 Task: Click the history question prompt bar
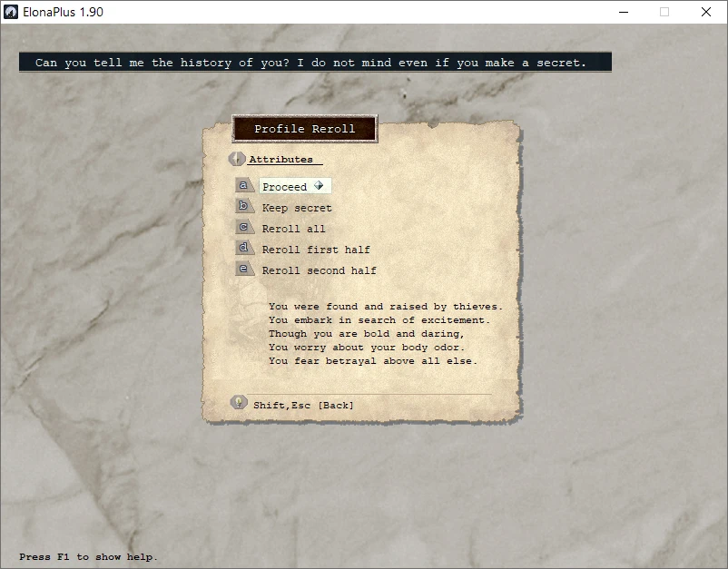coord(315,63)
